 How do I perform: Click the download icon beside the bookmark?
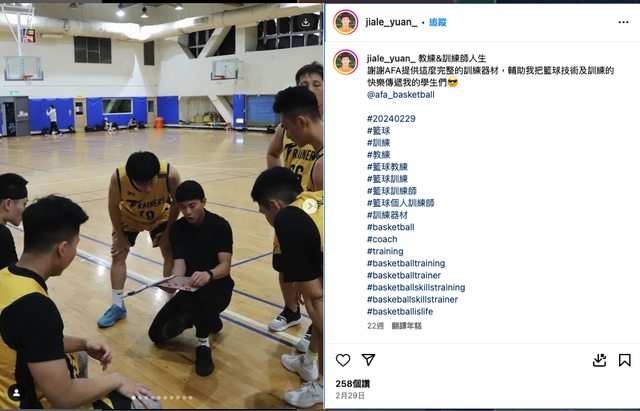[x=599, y=360]
